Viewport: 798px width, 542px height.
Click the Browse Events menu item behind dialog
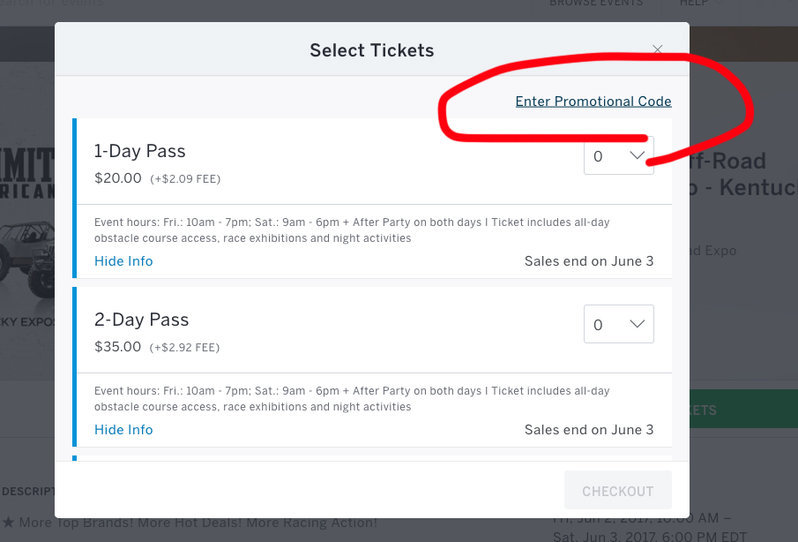tap(596, 3)
